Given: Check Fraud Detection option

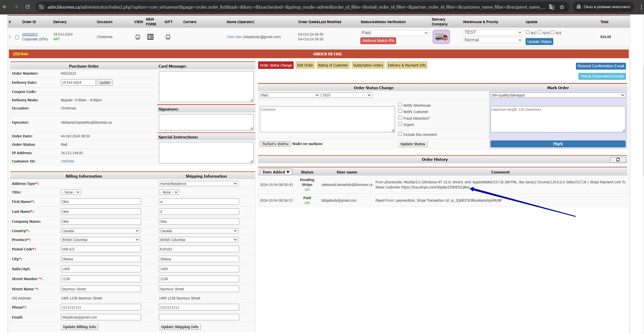Looking at the screenshot, I should pyautogui.click(x=400, y=118).
